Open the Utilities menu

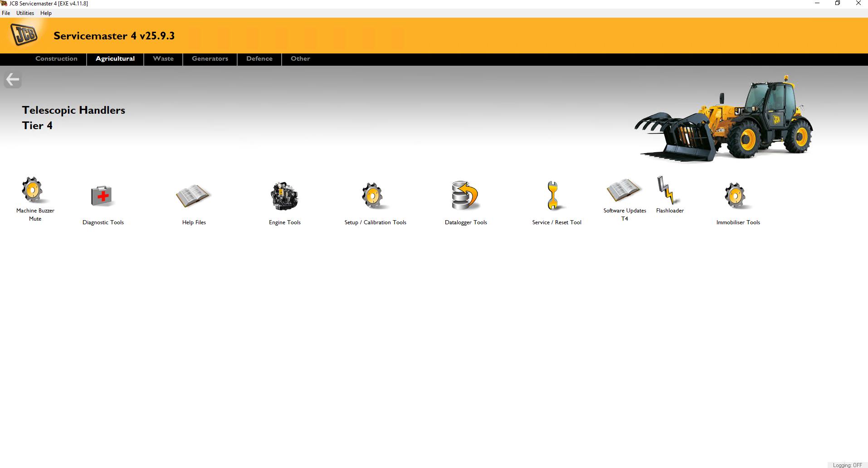[25, 13]
